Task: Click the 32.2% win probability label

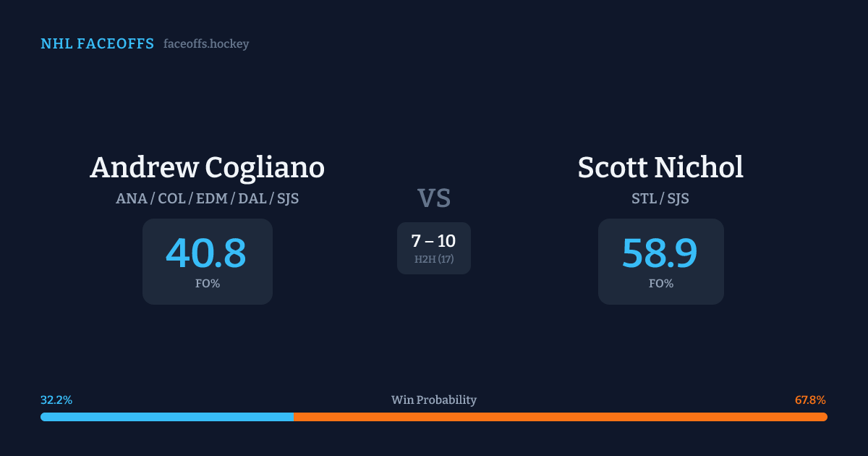Action: pyautogui.click(x=56, y=400)
